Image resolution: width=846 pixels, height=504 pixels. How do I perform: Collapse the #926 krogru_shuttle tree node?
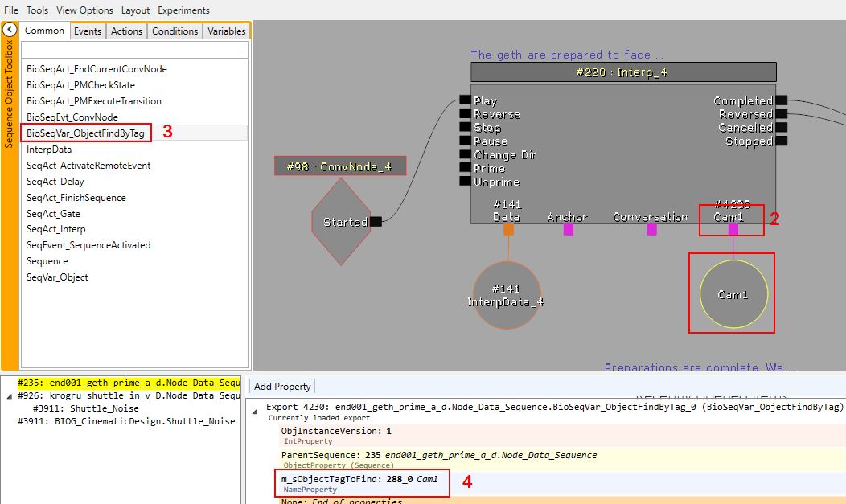coord(9,396)
